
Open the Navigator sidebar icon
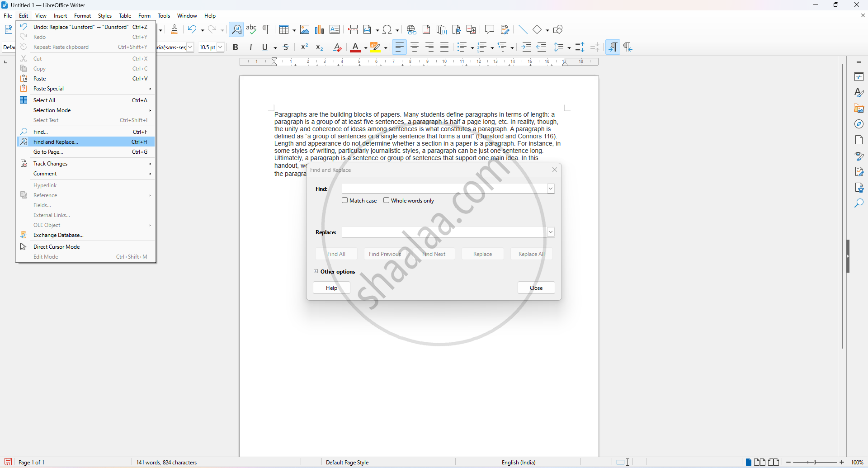pyautogui.click(x=859, y=124)
